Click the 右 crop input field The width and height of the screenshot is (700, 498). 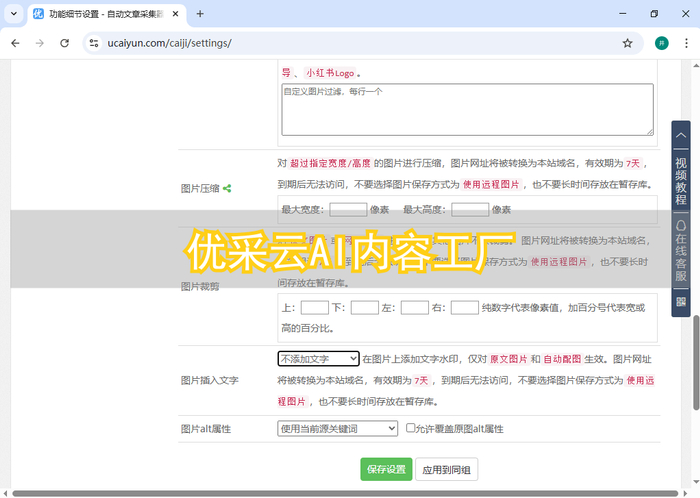click(465, 307)
